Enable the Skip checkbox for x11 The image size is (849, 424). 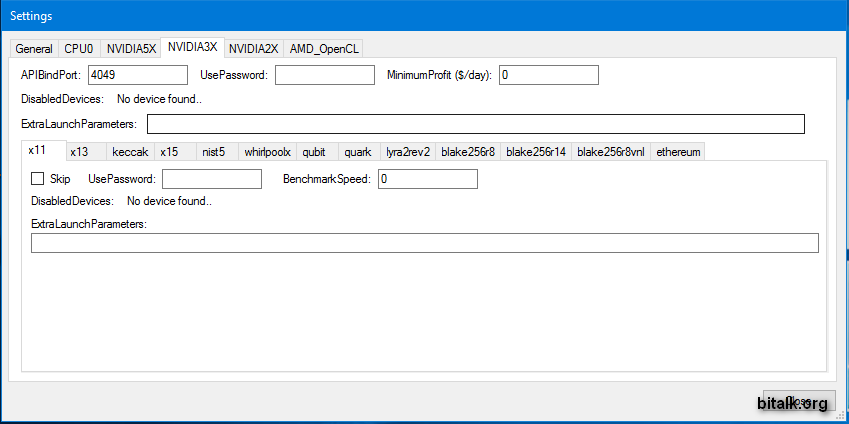click(38, 179)
